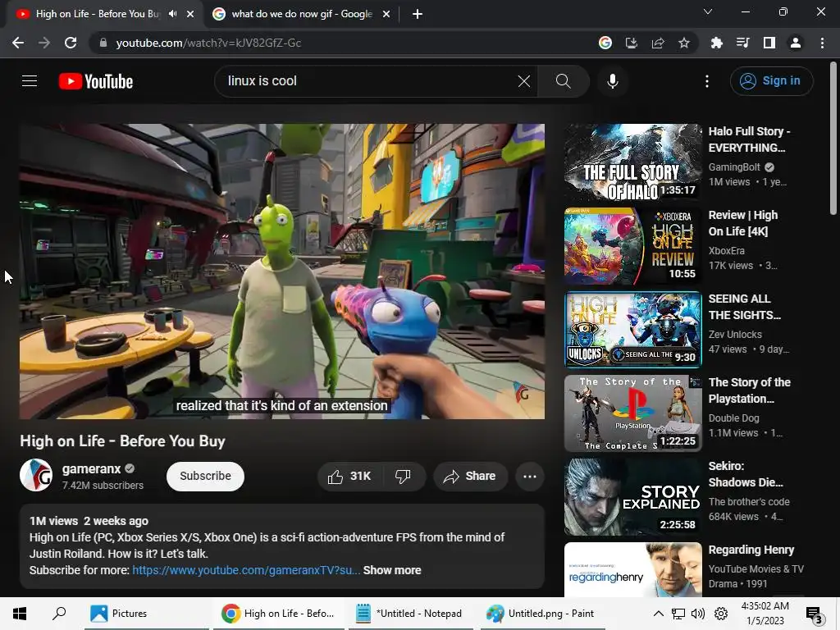Show hidden tray icons chevron
840x630 pixels.
tap(659, 614)
